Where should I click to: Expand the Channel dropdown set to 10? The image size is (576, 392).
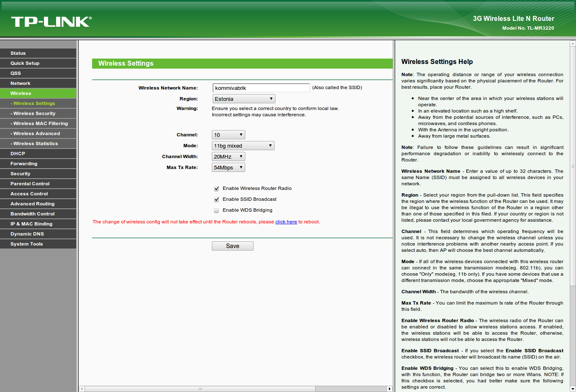(x=229, y=135)
